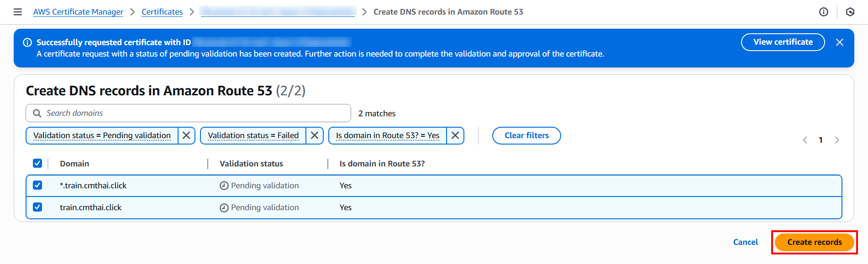Click Yes value in train.cmthai.click row

(x=346, y=207)
